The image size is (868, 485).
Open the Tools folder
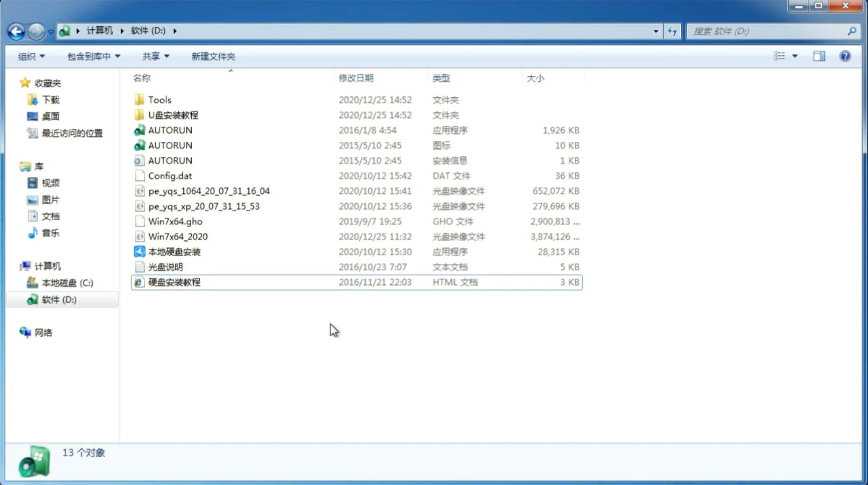point(160,99)
